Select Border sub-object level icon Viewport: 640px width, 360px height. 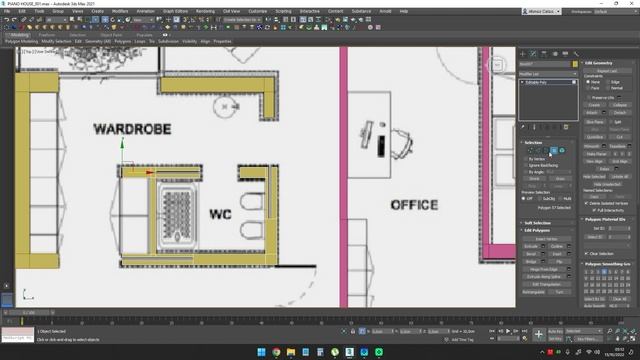point(546,151)
